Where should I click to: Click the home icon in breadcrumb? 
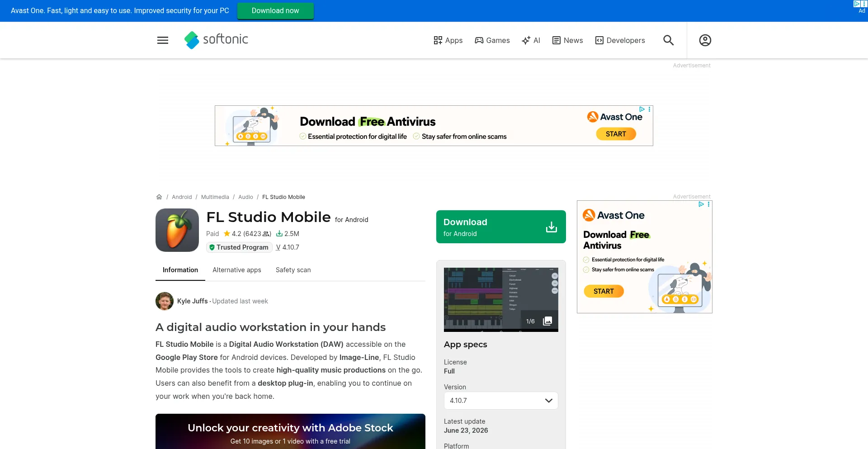click(x=159, y=197)
